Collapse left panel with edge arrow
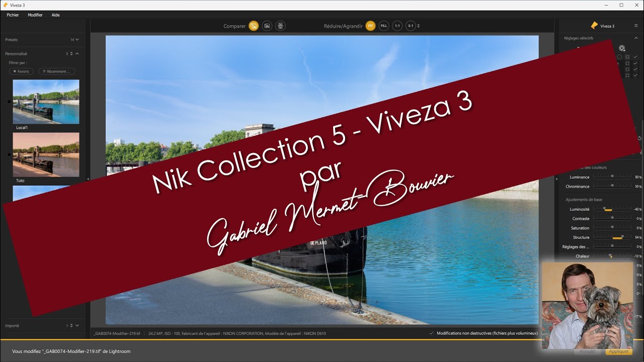Viewport: 644px width, 362px height. [x=88, y=179]
